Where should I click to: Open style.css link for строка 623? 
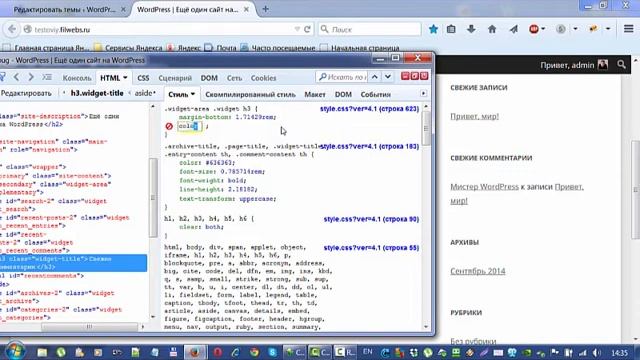(369, 109)
